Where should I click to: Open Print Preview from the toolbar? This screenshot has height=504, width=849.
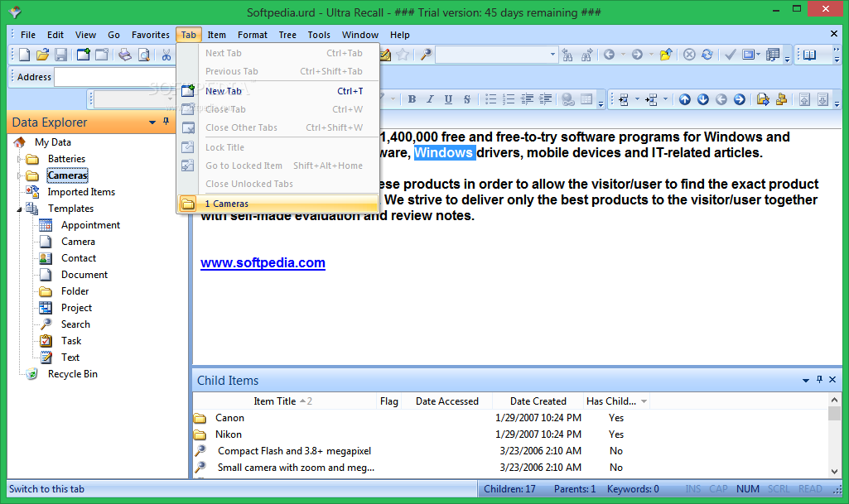point(143,54)
